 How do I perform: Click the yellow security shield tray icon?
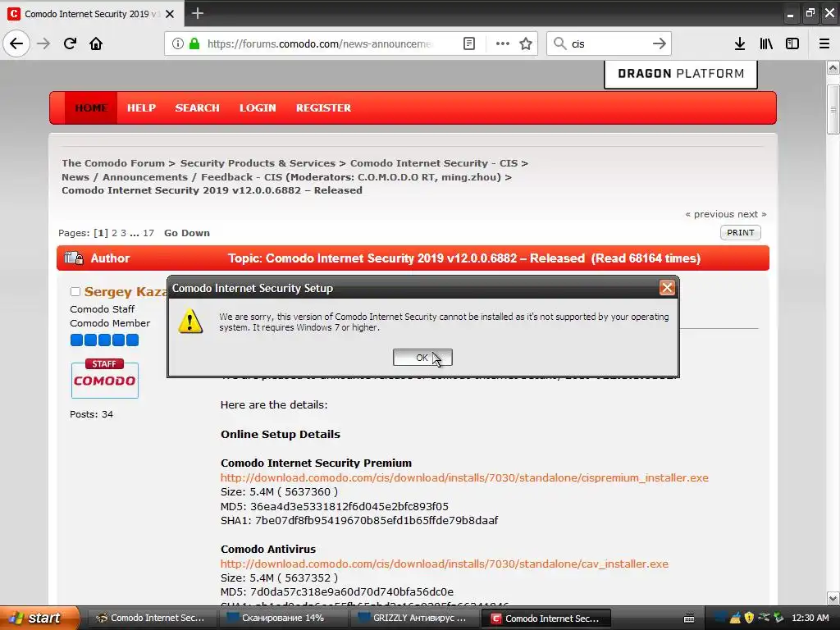pos(749,619)
